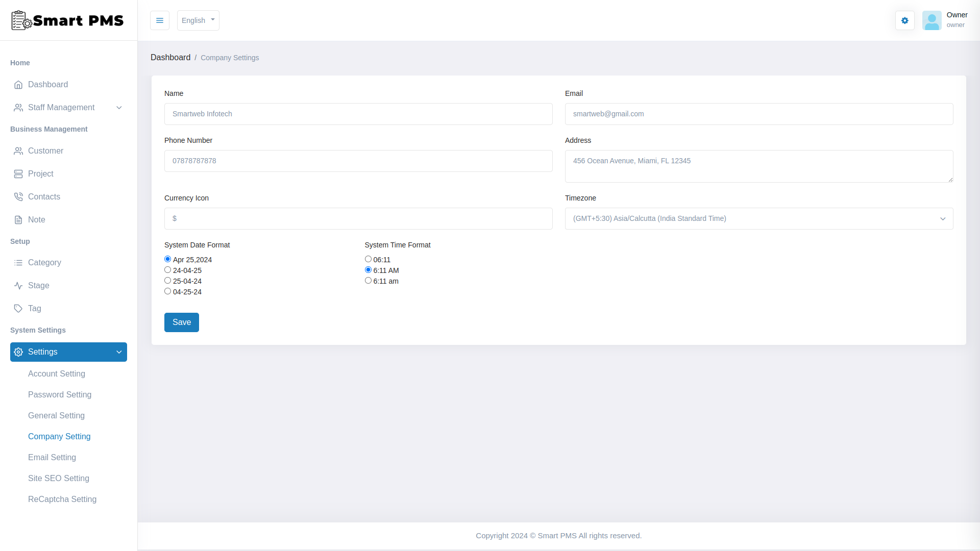Click the Dashboard breadcrumb link
Viewport: 980px width, 551px height.
[x=170, y=58]
